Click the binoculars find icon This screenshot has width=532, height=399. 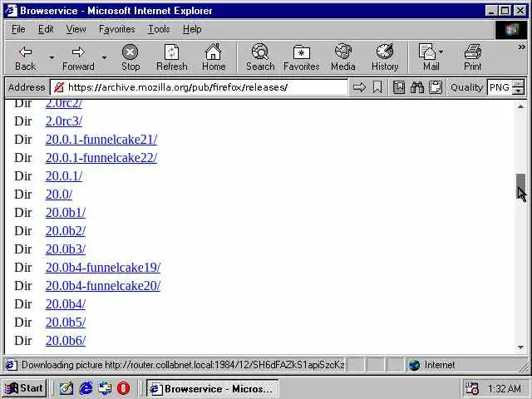click(x=417, y=87)
